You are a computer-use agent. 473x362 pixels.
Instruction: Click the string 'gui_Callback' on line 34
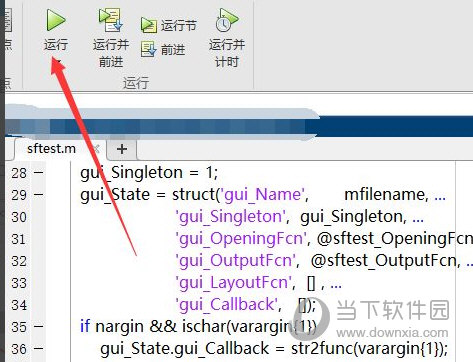tap(228, 305)
